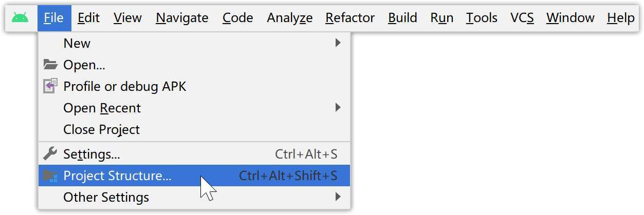Click the wrench icon next to Settings
The image size is (644, 215).
tap(50, 154)
